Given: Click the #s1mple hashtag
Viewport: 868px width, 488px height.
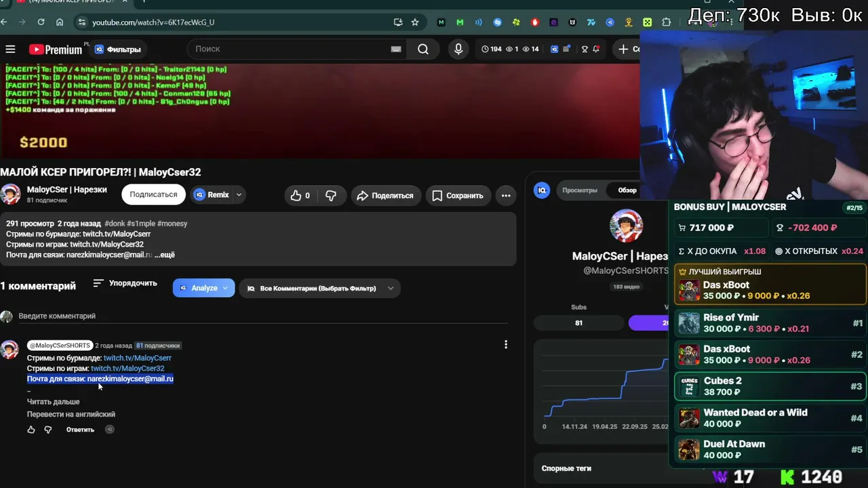Looking at the screenshot, I should [140, 223].
